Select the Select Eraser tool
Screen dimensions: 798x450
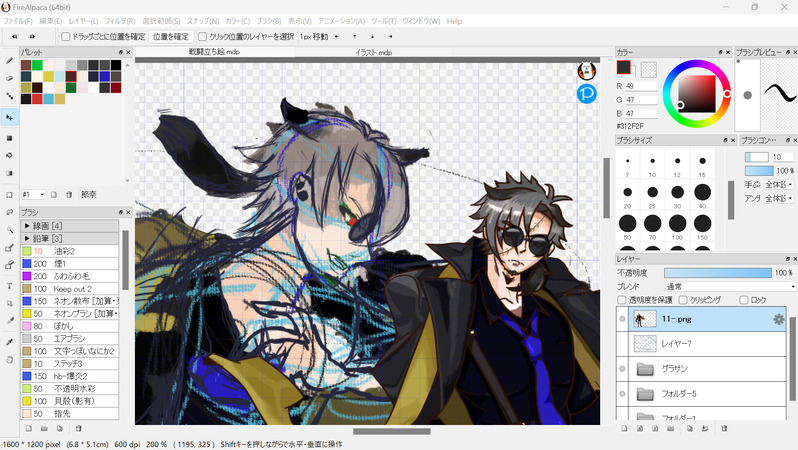(x=9, y=265)
